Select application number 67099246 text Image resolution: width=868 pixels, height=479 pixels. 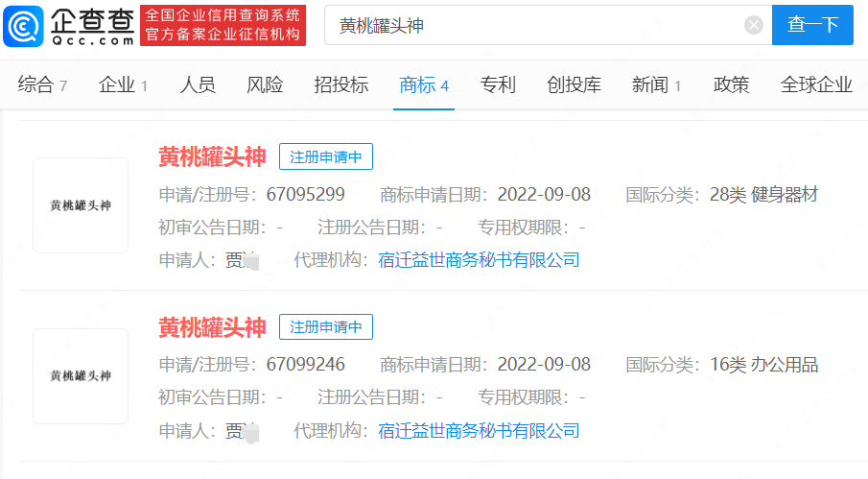(x=306, y=365)
